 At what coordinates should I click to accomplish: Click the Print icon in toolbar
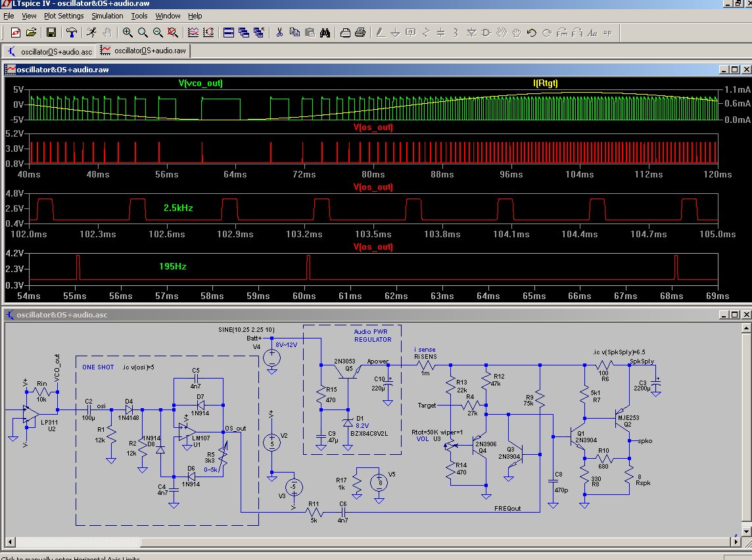click(360, 32)
